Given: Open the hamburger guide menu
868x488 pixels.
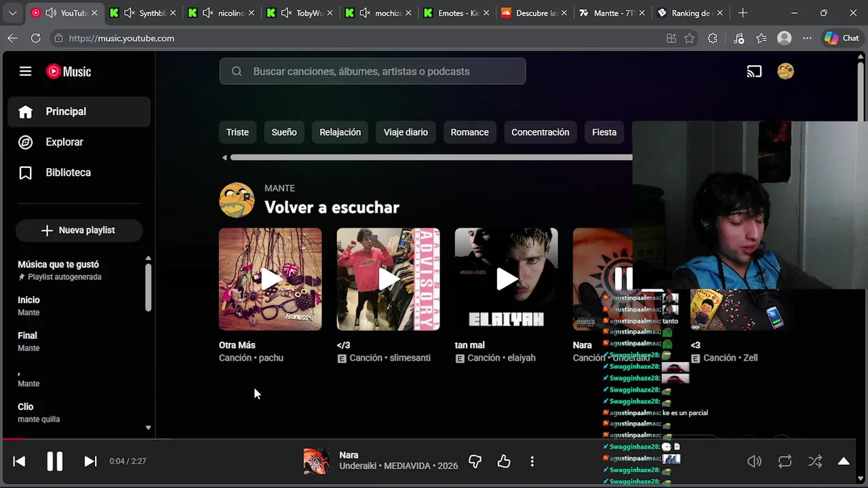Looking at the screenshot, I should [x=25, y=71].
